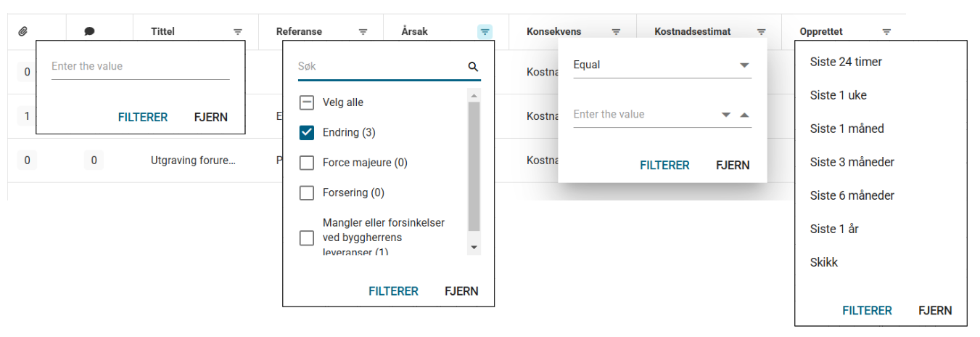The width and height of the screenshot is (980, 337).
Task: Select Siste 3 måneder option
Action: click(x=852, y=162)
